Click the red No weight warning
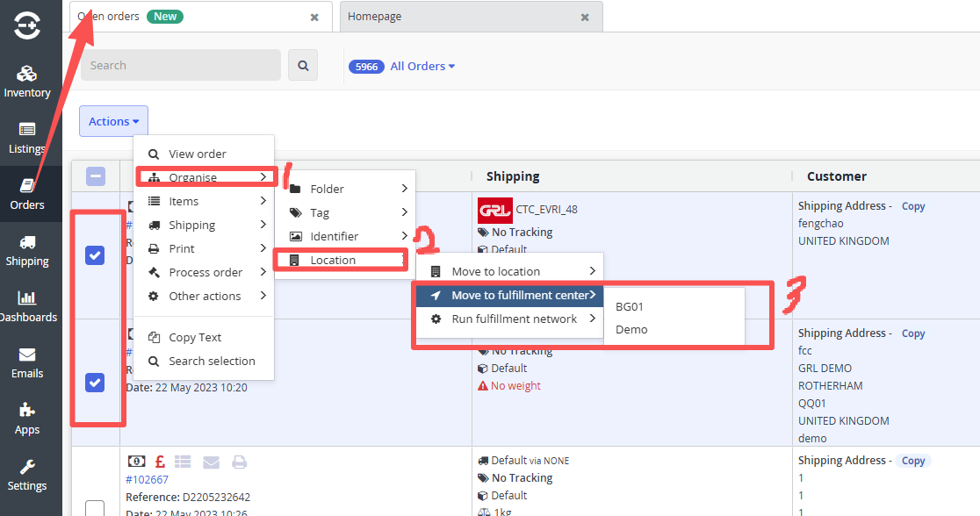Image resolution: width=980 pixels, height=516 pixels. [x=509, y=386]
